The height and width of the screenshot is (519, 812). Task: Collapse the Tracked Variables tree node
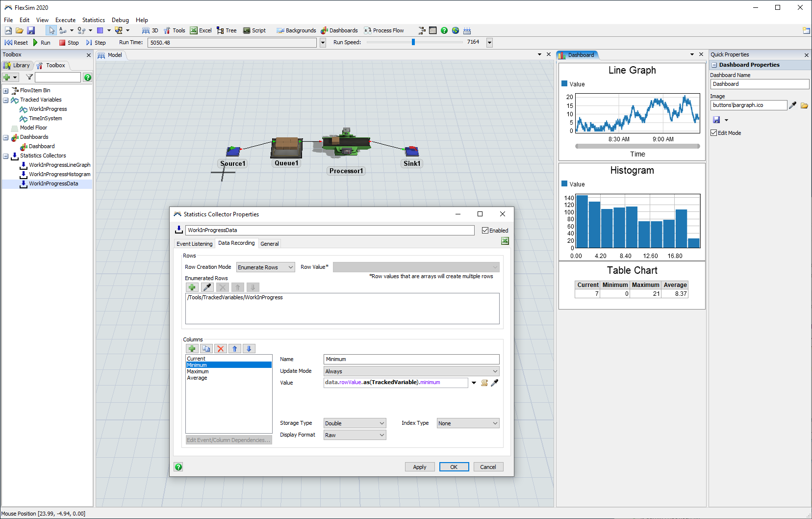[6, 100]
